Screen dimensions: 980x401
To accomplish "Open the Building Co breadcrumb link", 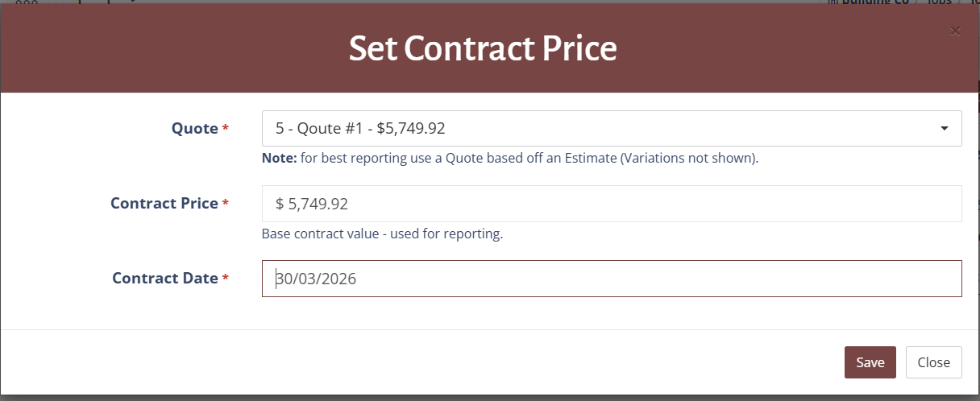I will pyautogui.click(x=874, y=2).
